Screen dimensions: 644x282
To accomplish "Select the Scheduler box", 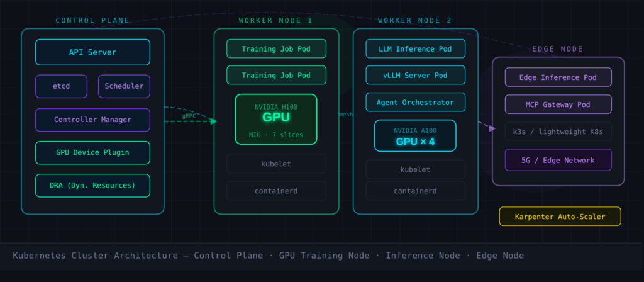I will pyautogui.click(x=124, y=86).
